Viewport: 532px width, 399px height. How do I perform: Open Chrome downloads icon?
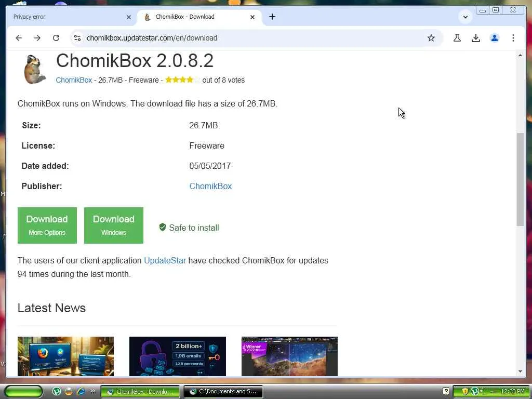[476, 38]
